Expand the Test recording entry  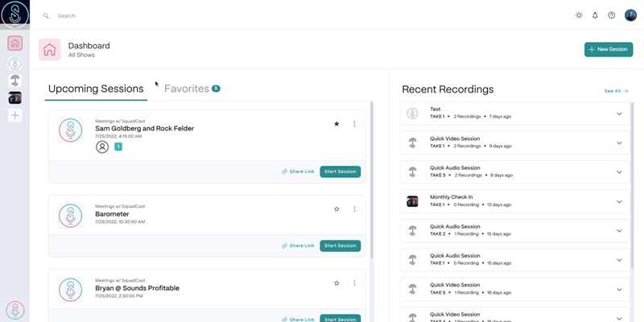[619, 114]
